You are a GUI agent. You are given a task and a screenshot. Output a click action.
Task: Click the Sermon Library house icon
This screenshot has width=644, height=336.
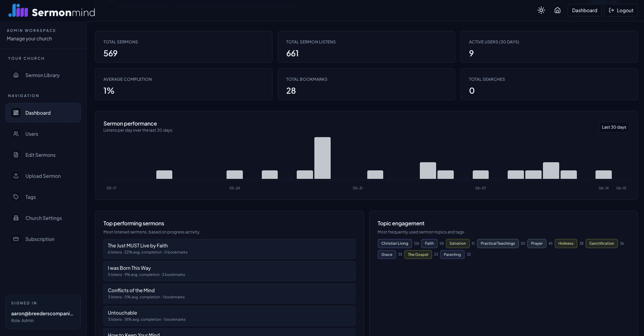click(16, 75)
